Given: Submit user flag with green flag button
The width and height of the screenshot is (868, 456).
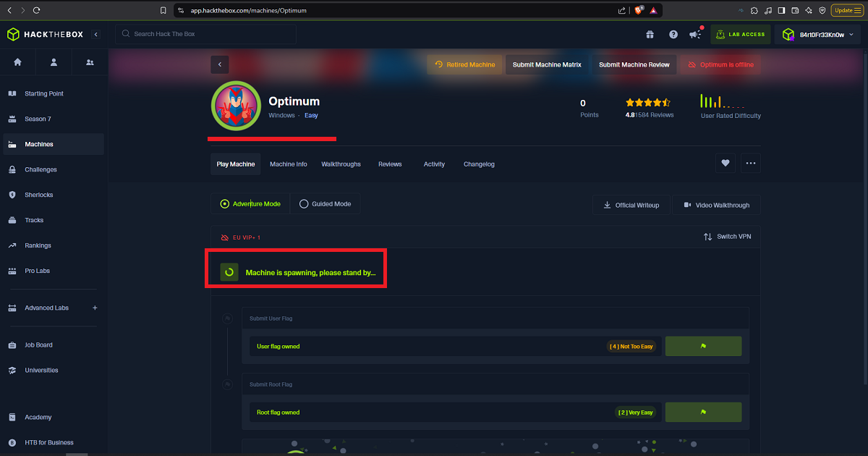Looking at the screenshot, I should (x=703, y=346).
